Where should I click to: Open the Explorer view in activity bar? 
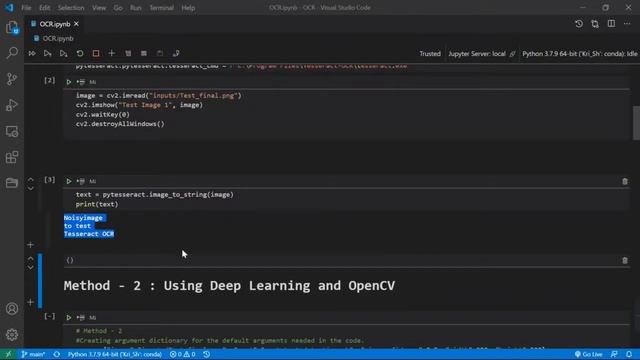[x=12, y=28]
